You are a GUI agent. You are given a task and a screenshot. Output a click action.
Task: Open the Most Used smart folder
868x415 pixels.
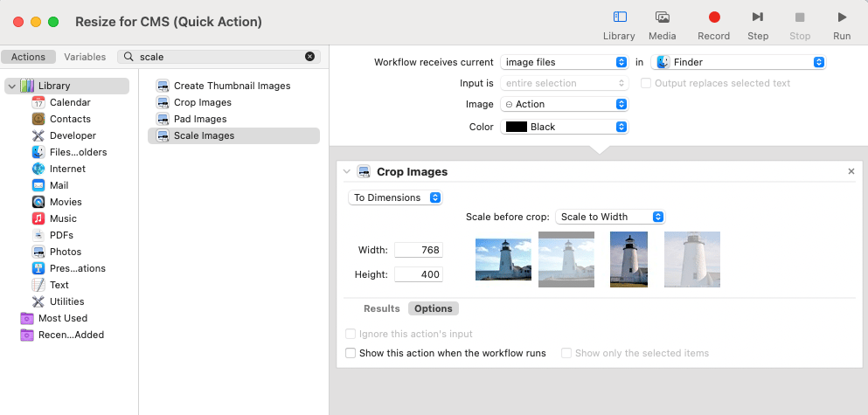(x=53, y=318)
